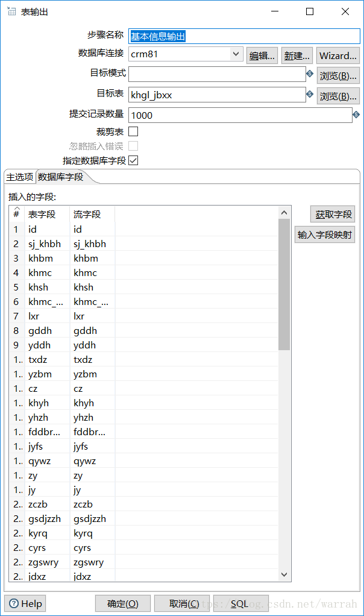Select the row number 1 cell
Screen dimensions: 364x616
[16, 229]
